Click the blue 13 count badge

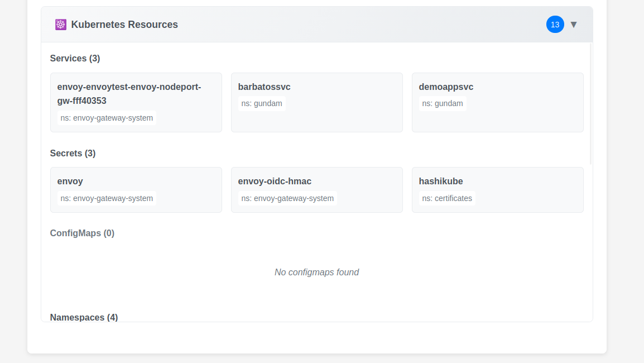(x=555, y=25)
